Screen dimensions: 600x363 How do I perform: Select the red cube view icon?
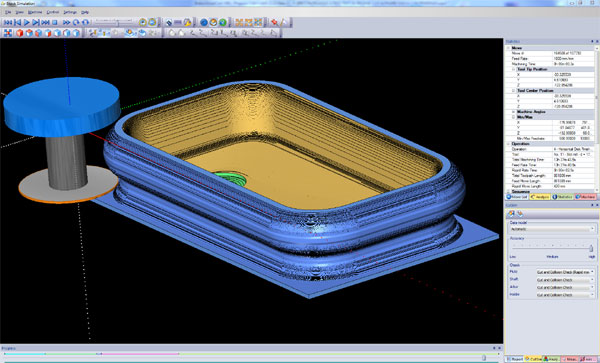coord(20,33)
